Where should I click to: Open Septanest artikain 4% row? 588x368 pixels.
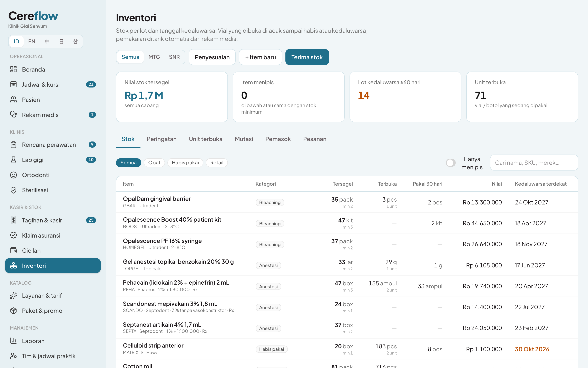pyautogui.click(x=347, y=328)
